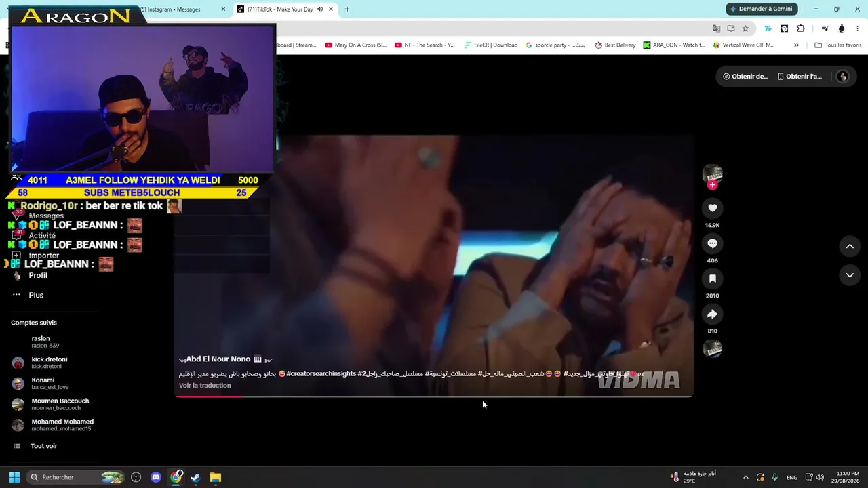Viewport: 868px width, 488px height.
Task: Open a new browser tab
Action: 347,9
